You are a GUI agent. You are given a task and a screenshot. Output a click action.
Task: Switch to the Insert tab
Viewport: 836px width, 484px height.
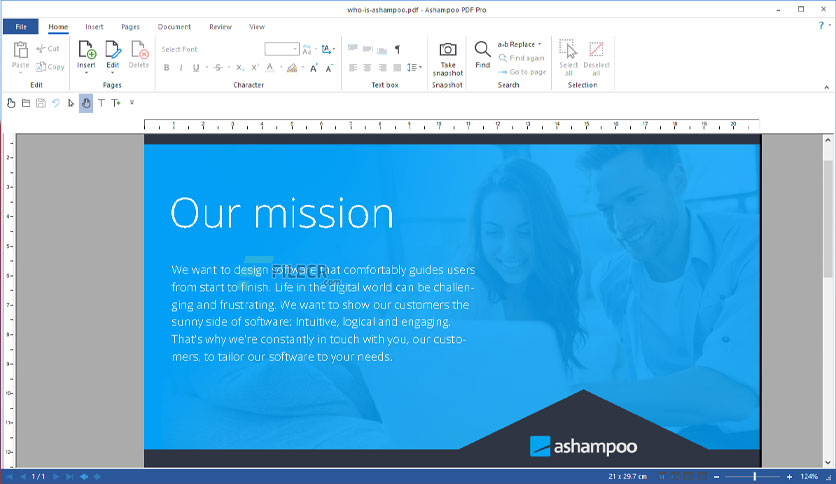[94, 27]
